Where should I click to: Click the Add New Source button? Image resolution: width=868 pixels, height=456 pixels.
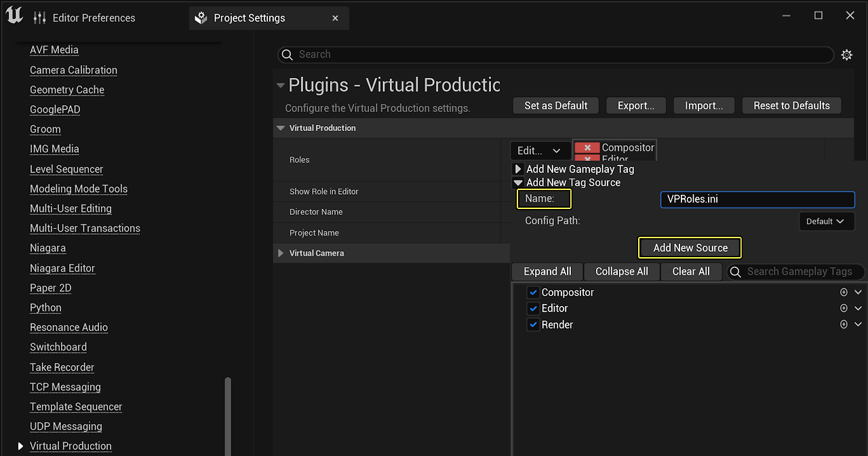point(690,248)
